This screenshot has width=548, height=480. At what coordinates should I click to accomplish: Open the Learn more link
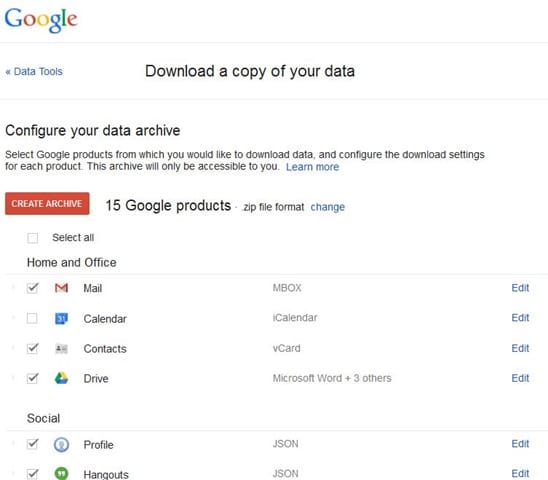[x=312, y=167]
